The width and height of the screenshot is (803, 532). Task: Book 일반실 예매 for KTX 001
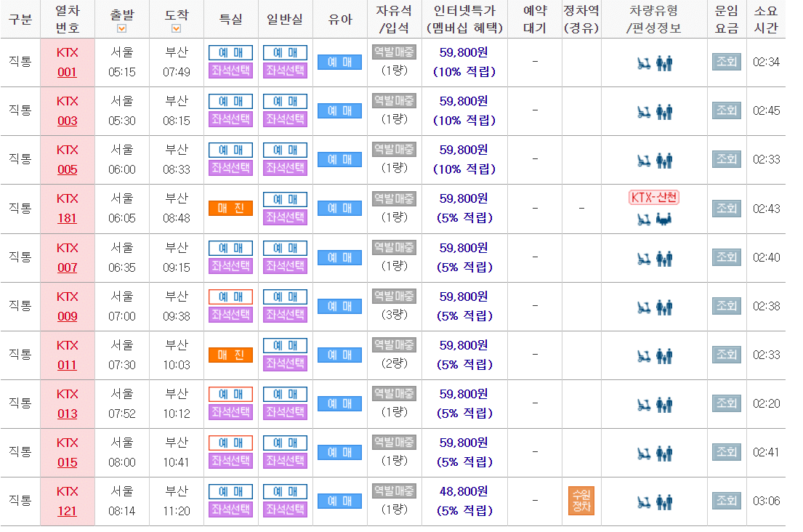(x=286, y=53)
